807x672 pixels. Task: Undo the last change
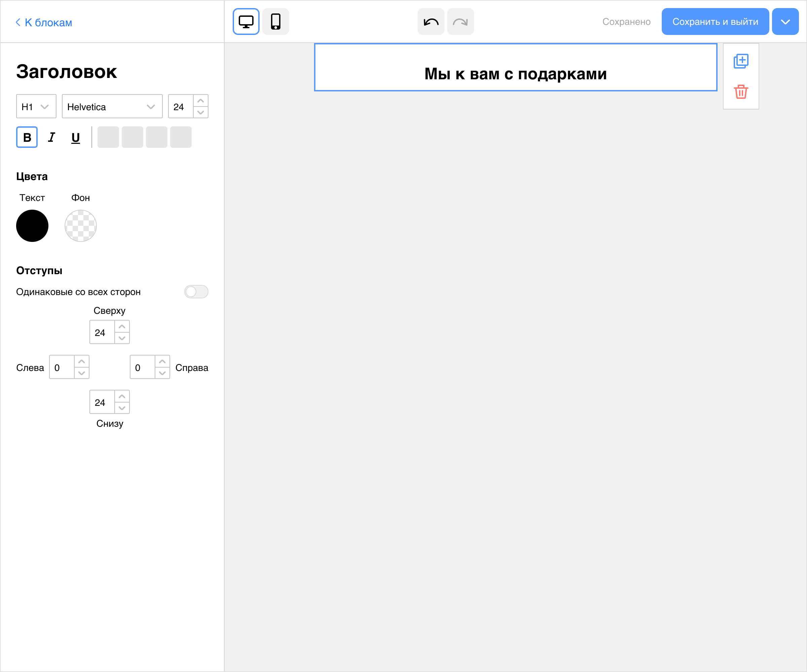(431, 22)
